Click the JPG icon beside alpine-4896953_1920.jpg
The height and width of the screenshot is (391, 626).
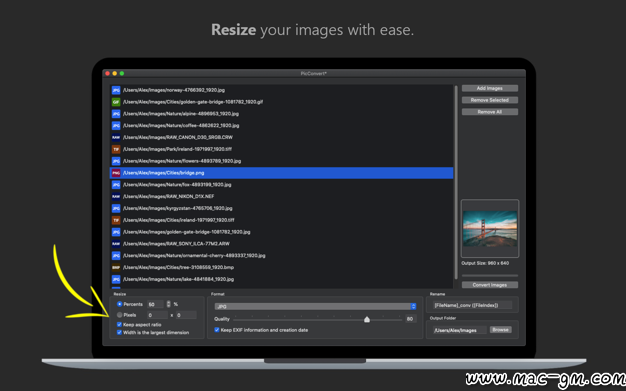pyautogui.click(x=116, y=114)
